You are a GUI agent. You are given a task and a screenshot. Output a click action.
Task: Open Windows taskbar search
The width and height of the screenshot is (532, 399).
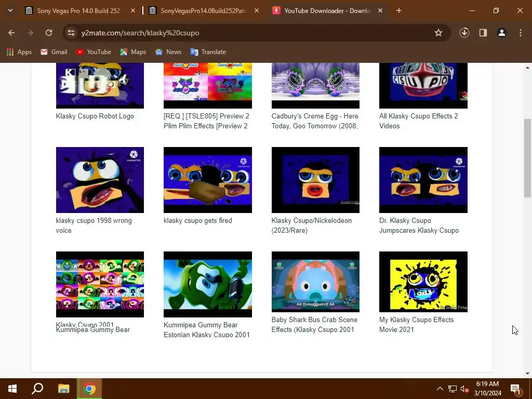click(37, 389)
